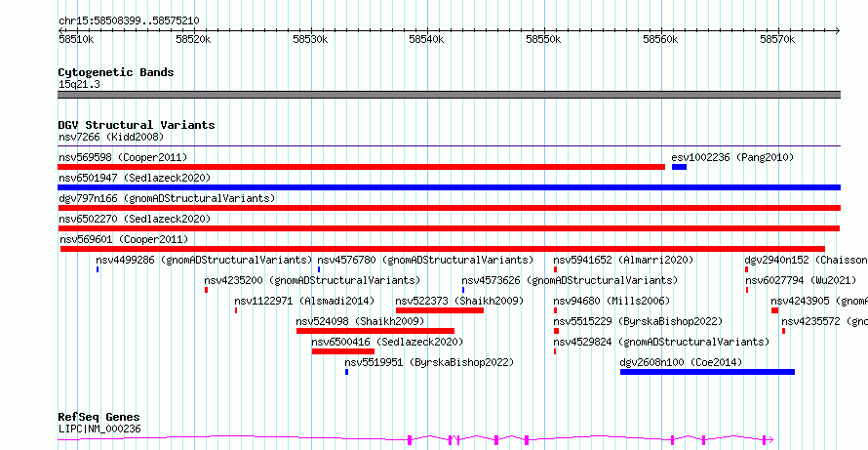
Task: Click the 58530k ruler tick label
Action: click(310, 39)
